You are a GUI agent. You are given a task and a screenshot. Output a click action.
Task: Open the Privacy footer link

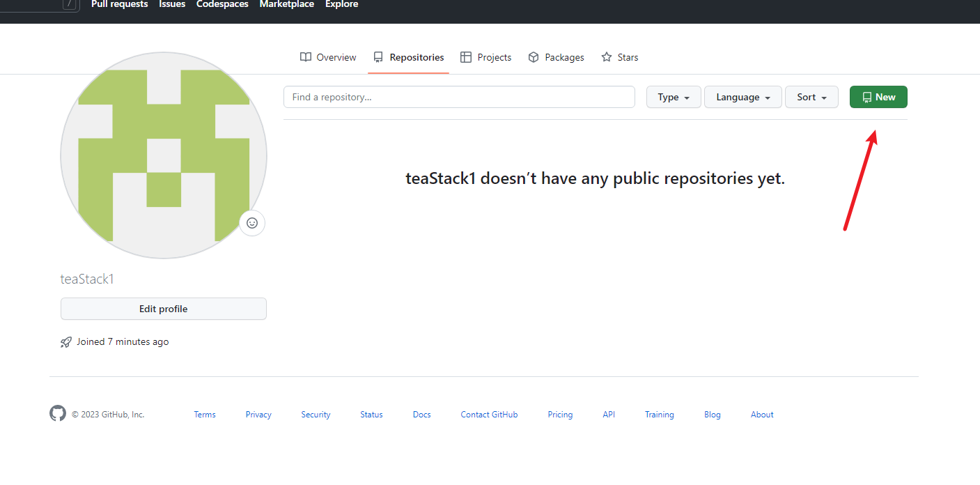(x=258, y=415)
